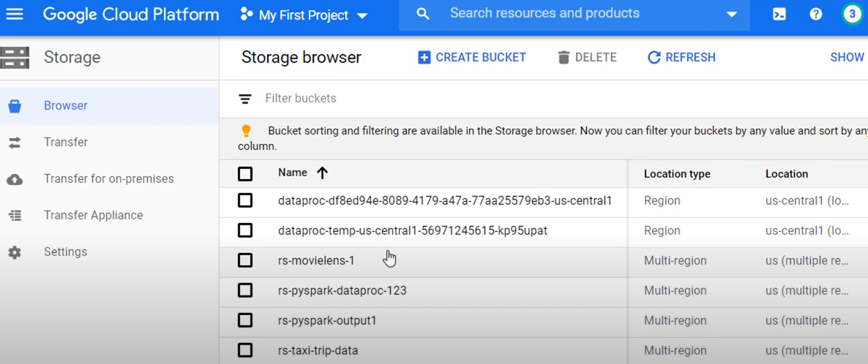868x364 pixels.
Task: Click the CREATE BUCKET button
Action: click(x=472, y=58)
